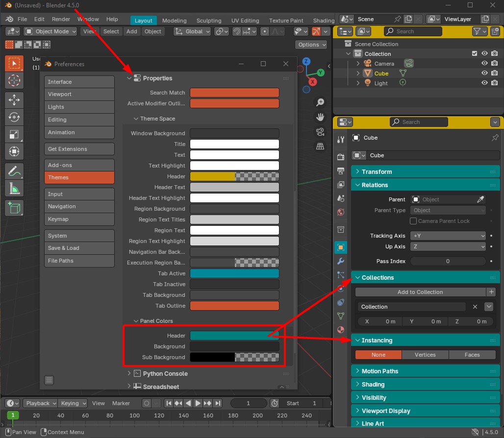Open the Tool properties tab

coord(341,139)
